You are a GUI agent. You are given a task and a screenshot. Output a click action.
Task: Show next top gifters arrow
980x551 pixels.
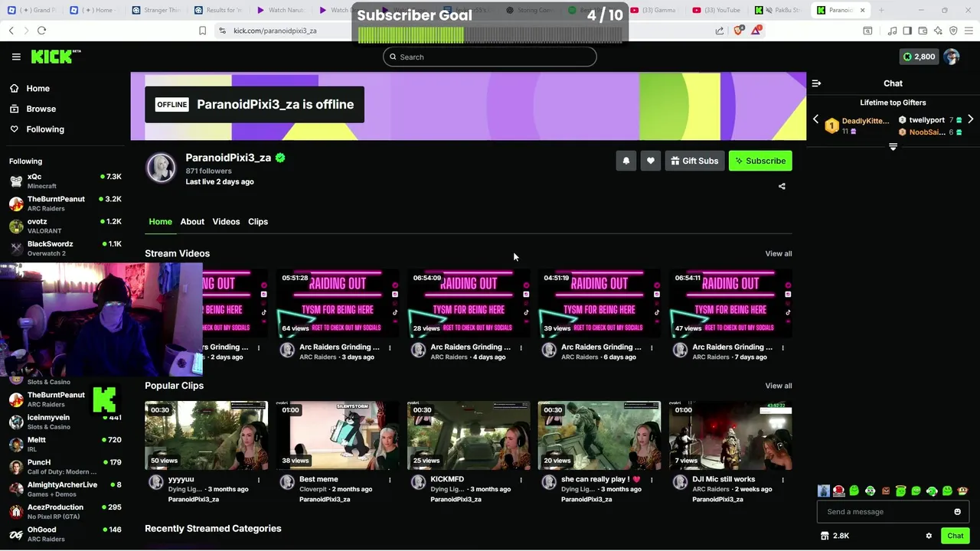tap(971, 119)
